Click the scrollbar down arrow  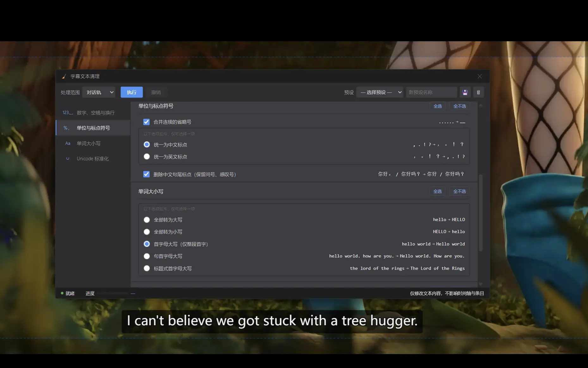[481, 284]
